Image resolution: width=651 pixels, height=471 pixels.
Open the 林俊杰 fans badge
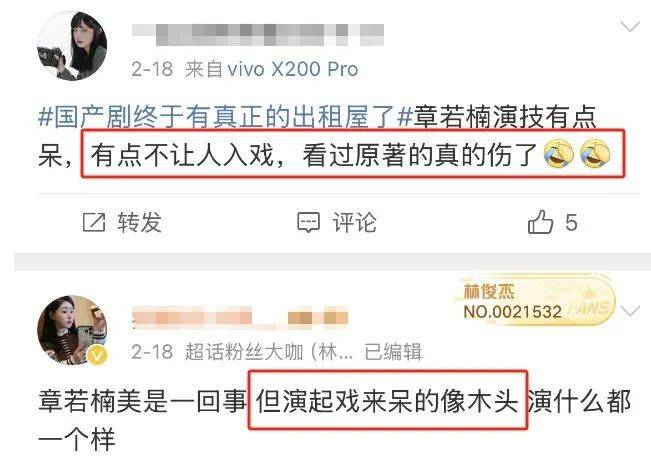[534, 302]
